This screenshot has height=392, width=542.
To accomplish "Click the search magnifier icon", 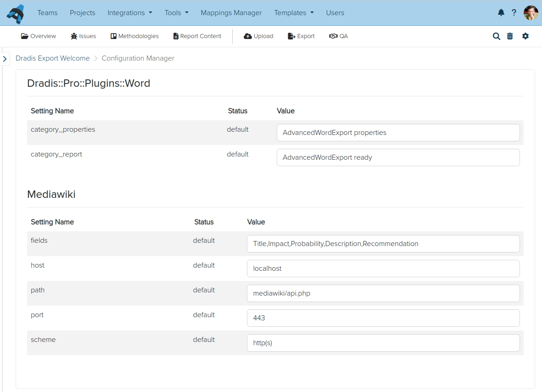I will (x=497, y=36).
